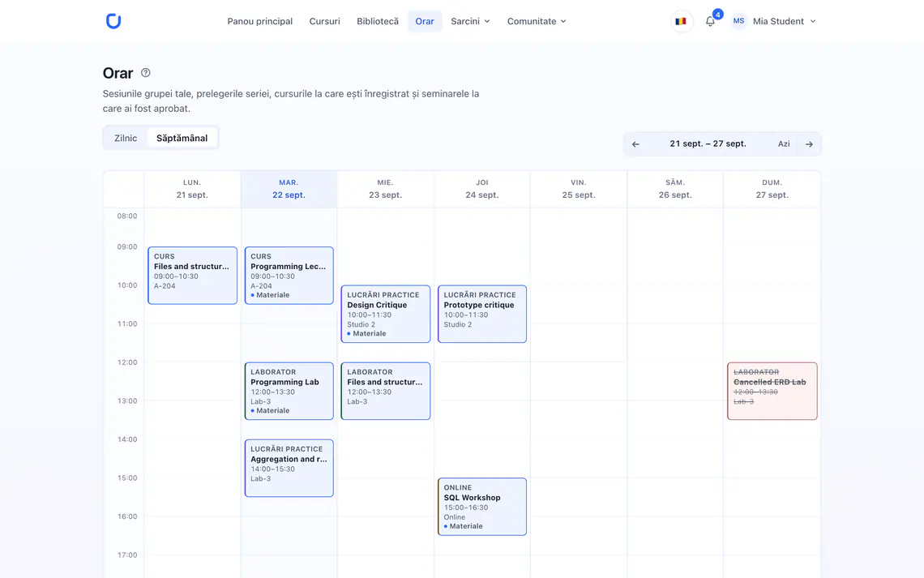Open Panou principal page
The width and height of the screenshot is (924, 578).
point(260,21)
